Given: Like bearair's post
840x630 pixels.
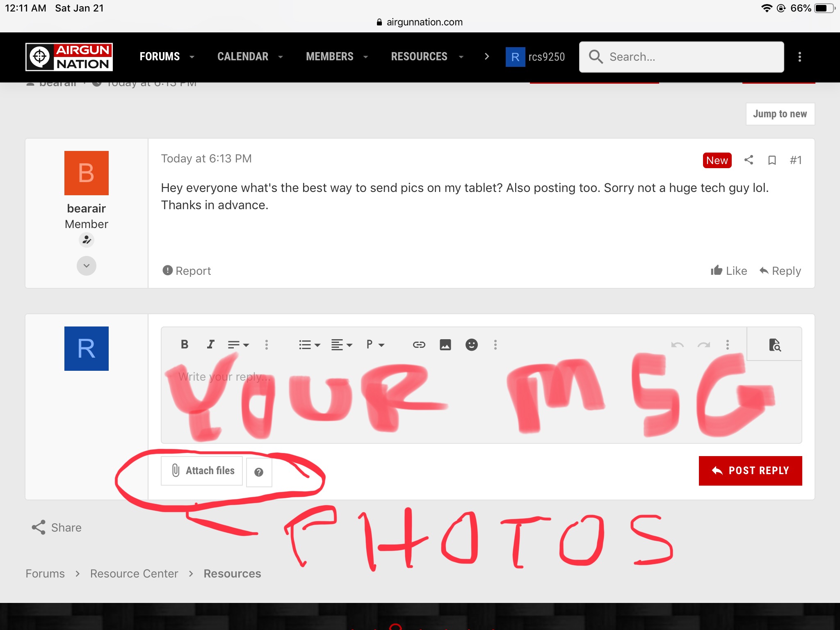Looking at the screenshot, I should (x=729, y=271).
